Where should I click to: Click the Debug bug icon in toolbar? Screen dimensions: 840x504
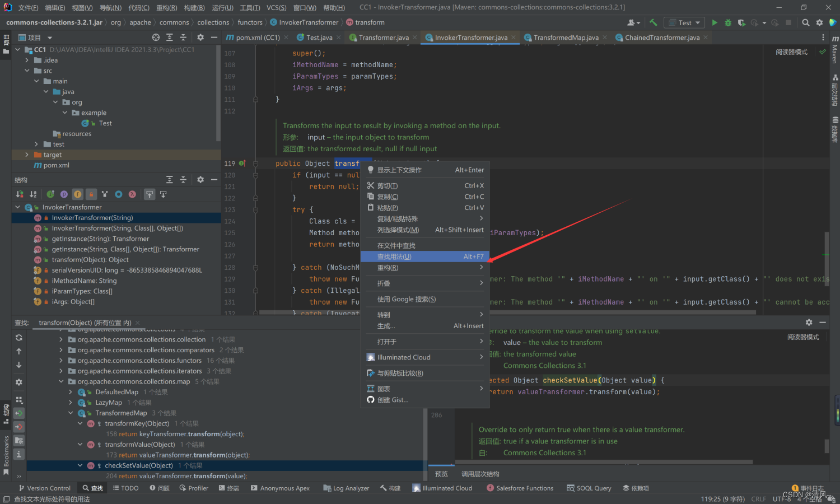click(727, 22)
